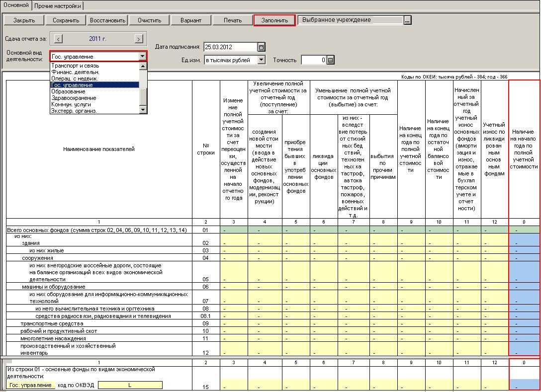Click the ОКВЭД code field with L
541x392 pixels.
(130, 385)
